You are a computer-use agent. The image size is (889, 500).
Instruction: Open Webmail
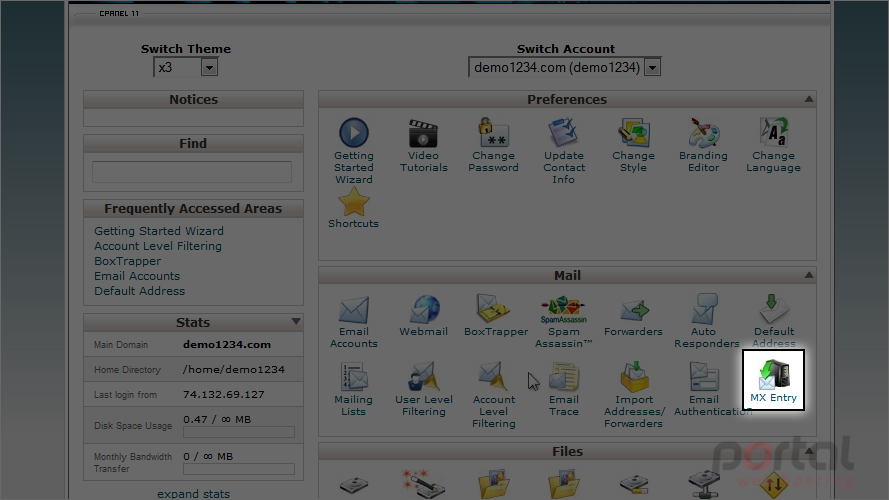(424, 309)
